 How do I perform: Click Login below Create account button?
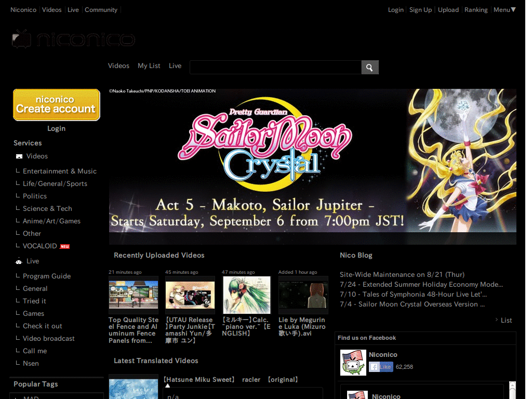coord(56,129)
